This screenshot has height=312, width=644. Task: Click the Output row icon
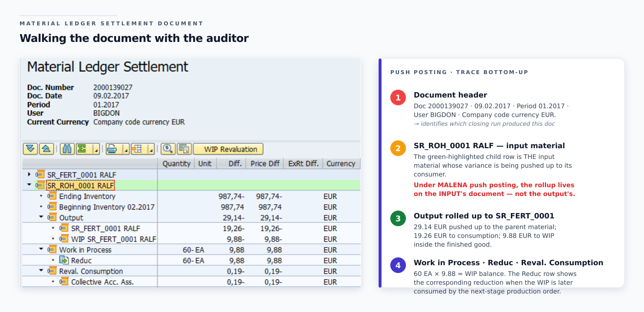[52, 217]
